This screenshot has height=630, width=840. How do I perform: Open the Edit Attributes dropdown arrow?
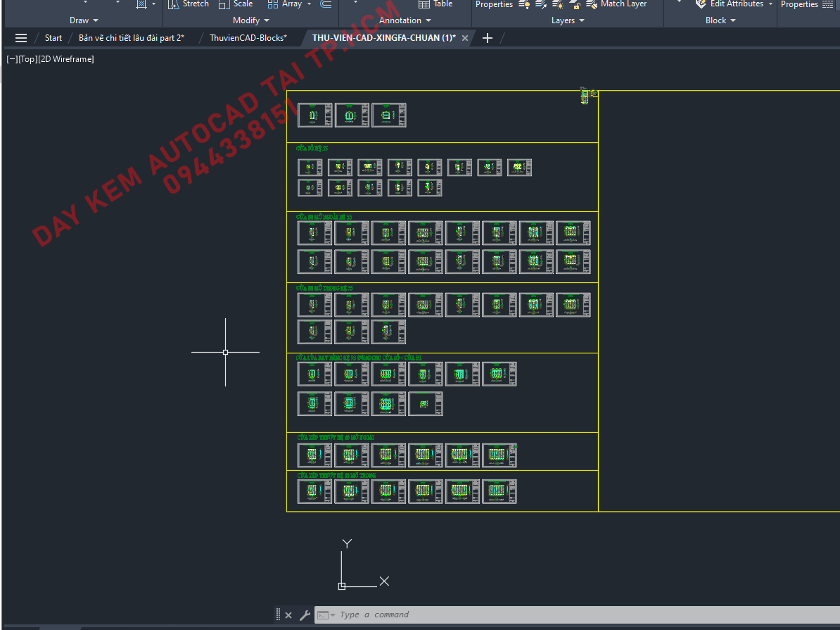[771, 4]
